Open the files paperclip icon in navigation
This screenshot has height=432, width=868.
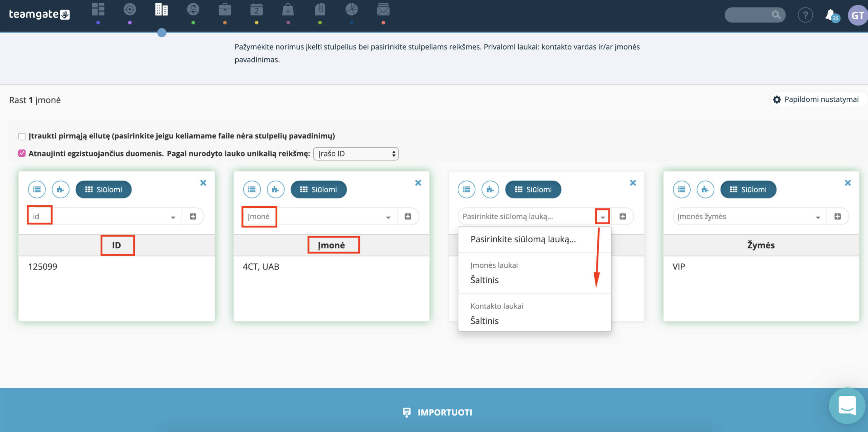coord(320,10)
